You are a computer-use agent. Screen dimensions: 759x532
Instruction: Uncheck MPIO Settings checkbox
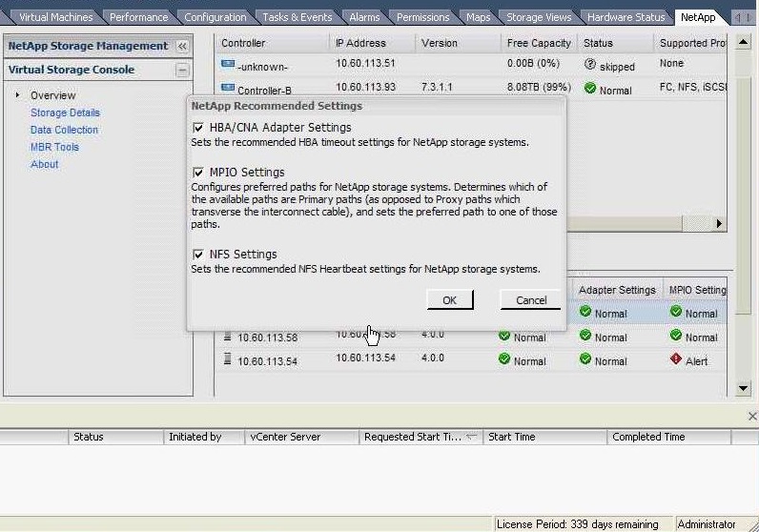tap(198, 173)
